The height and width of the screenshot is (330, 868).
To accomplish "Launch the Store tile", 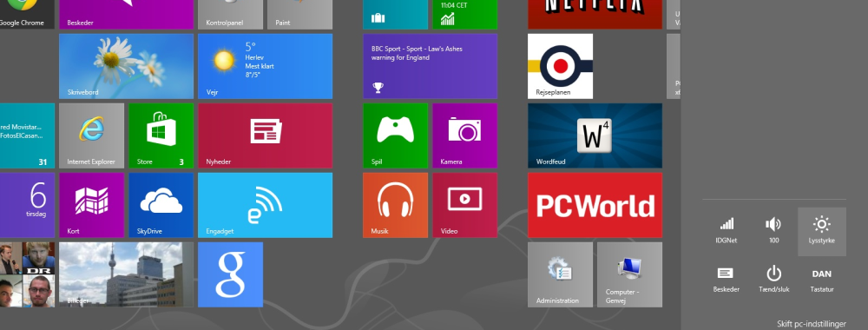I will coord(161,135).
